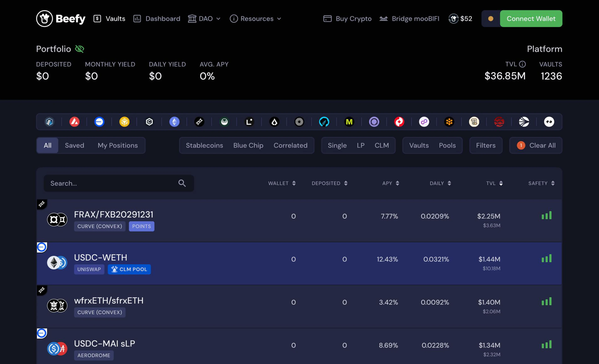Select the Metis cyan chain icon
Image resolution: width=599 pixels, height=364 pixels.
point(324,122)
